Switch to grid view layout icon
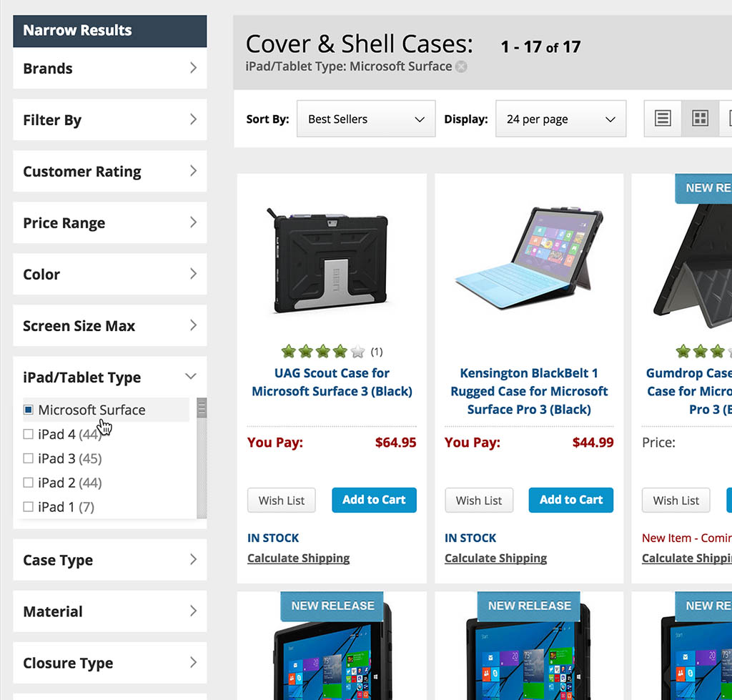732x700 pixels. coord(700,119)
